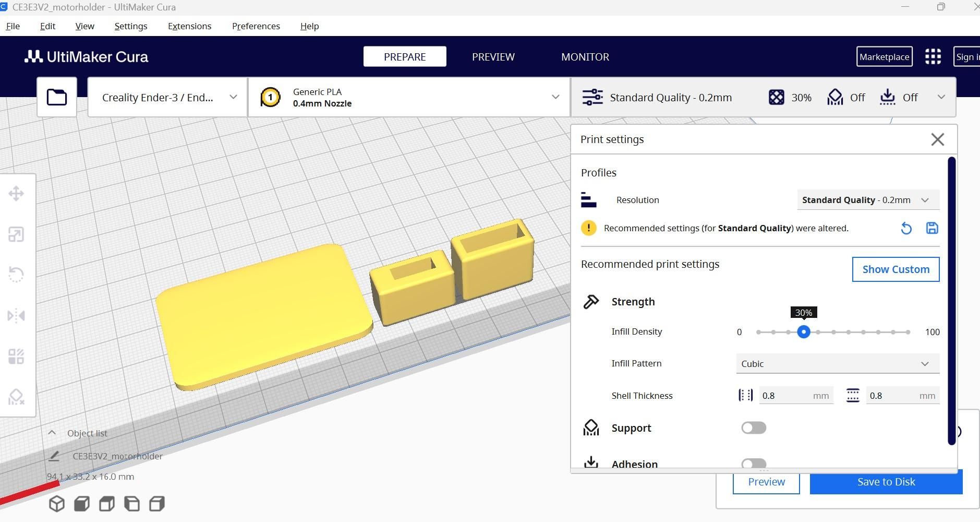The image size is (980, 522).
Task: Click the yellow altered-settings warning icon
Action: (x=589, y=228)
